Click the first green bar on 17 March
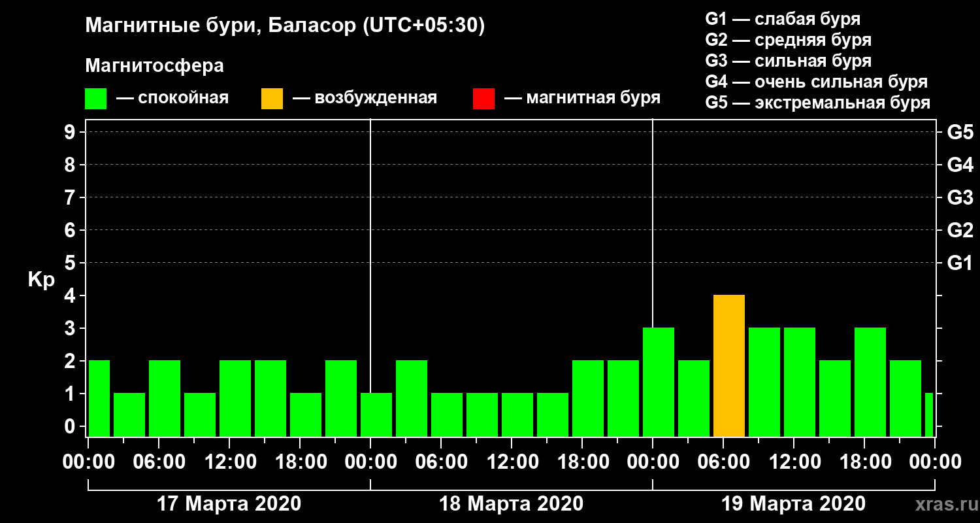The height and width of the screenshot is (523, 980). pos(99,399)
